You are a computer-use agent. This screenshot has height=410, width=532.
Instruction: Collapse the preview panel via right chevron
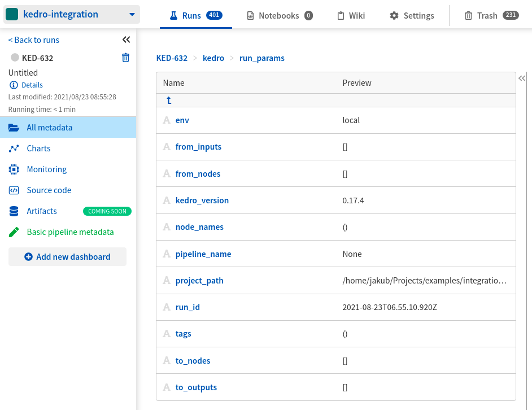tap(522, 78)
